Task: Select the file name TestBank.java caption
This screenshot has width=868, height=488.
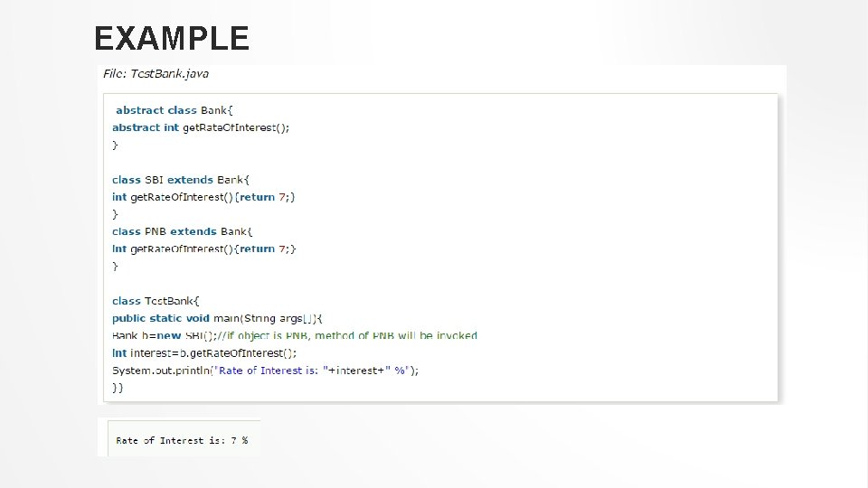Action: click(156, 73)
